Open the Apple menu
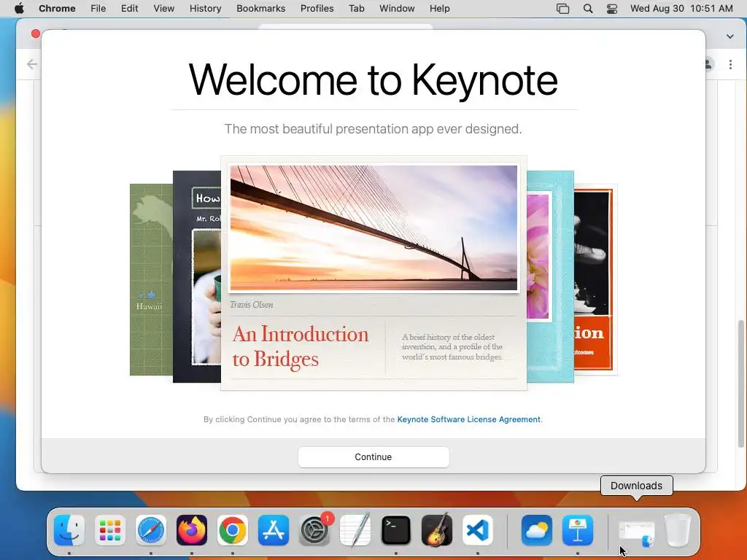Viewport: 747px width, 560px height. click(x=19, y=8)
